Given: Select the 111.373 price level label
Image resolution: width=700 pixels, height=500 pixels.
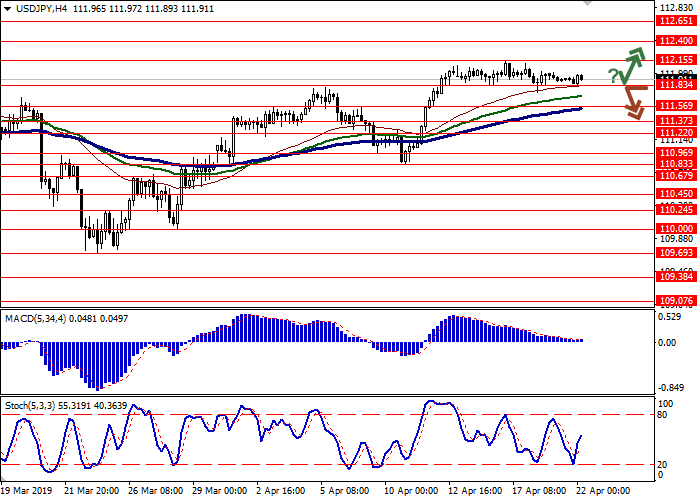Looking at the screenshot, I should (675, 120).
